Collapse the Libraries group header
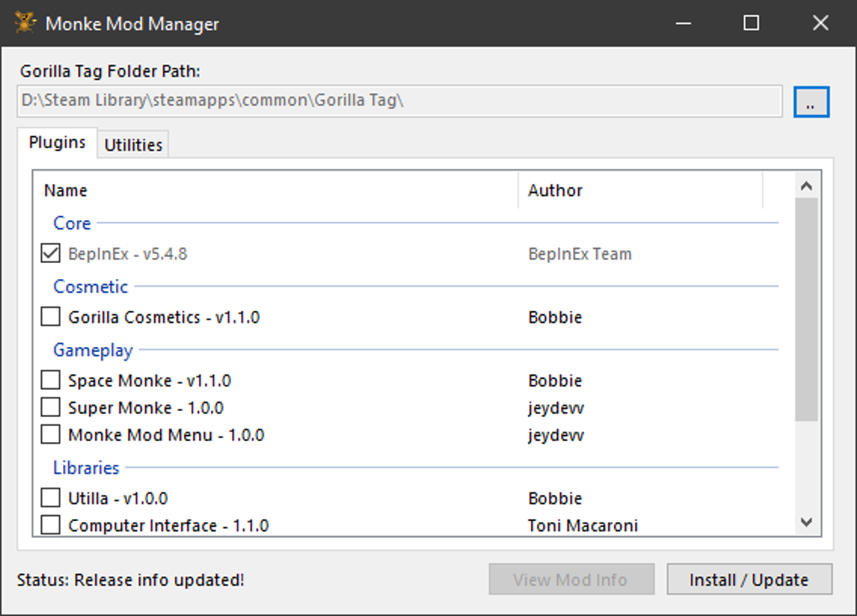Image resolution: width=857 pixels, height=616 pixels. click(87, 468)
